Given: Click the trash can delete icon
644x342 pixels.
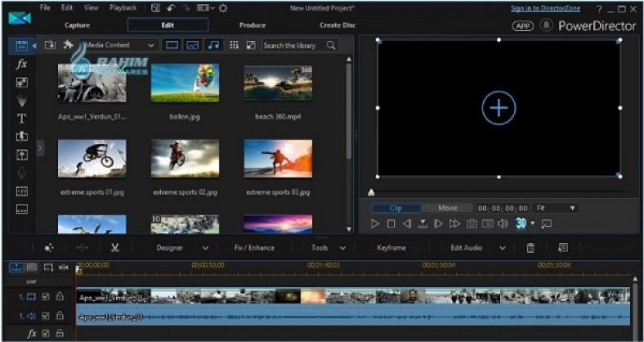Looking at the screenshot, I should tap(530, 248).
